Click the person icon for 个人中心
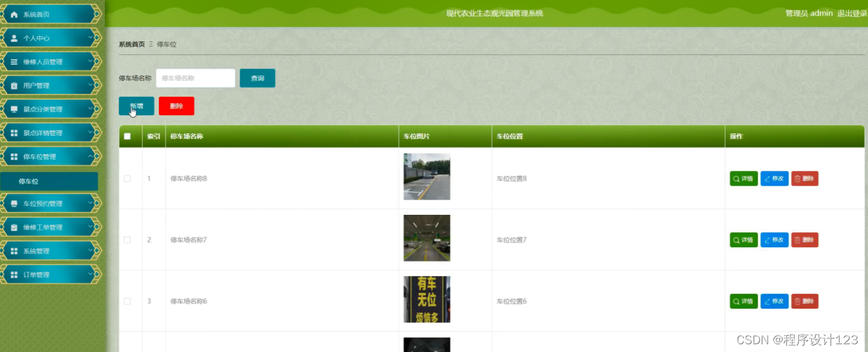868x352 pixels. pos(14,38)
